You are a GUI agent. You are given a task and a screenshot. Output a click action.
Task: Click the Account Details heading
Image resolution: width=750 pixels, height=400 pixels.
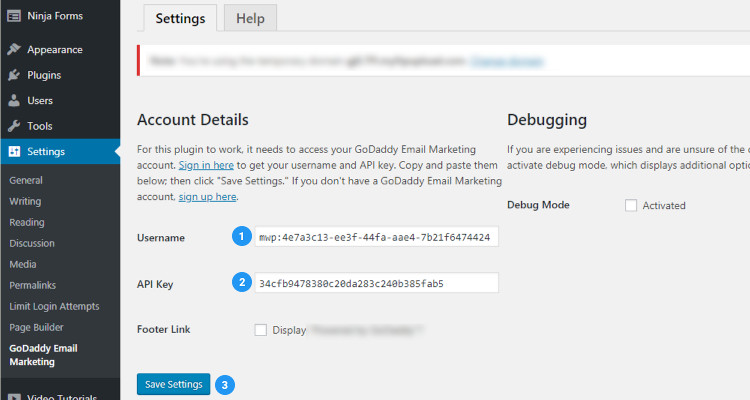click(193, 120)
